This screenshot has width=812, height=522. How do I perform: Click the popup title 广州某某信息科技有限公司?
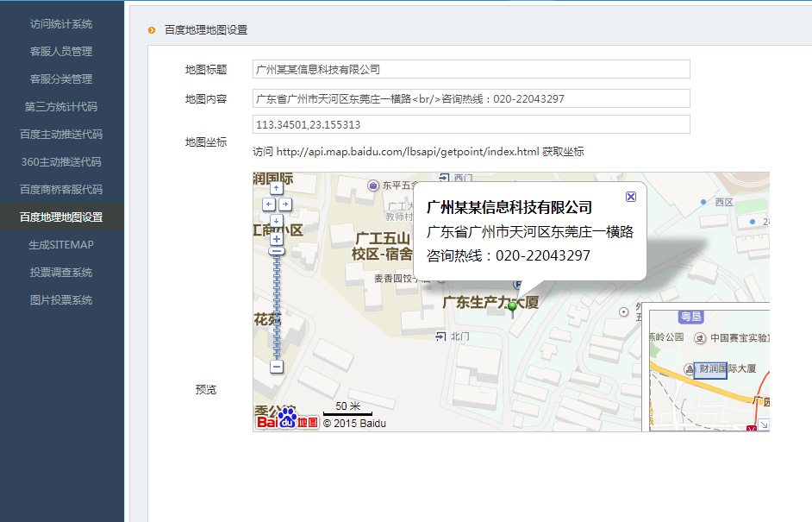509,207
